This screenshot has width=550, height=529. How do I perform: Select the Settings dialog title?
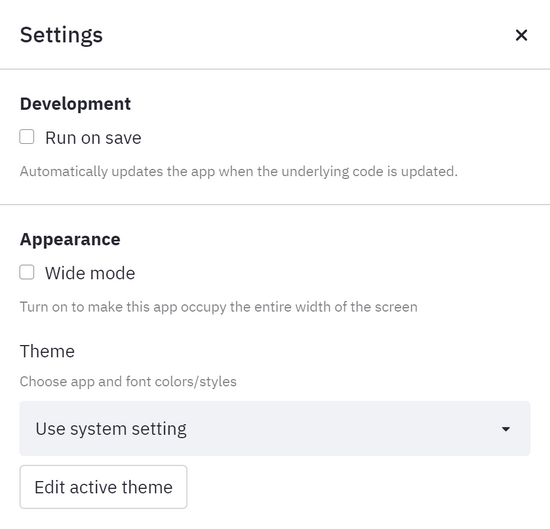coord(61,35)
